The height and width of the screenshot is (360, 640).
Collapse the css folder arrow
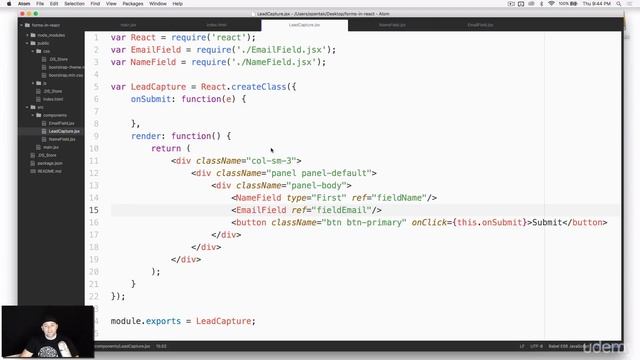[33, 51]
